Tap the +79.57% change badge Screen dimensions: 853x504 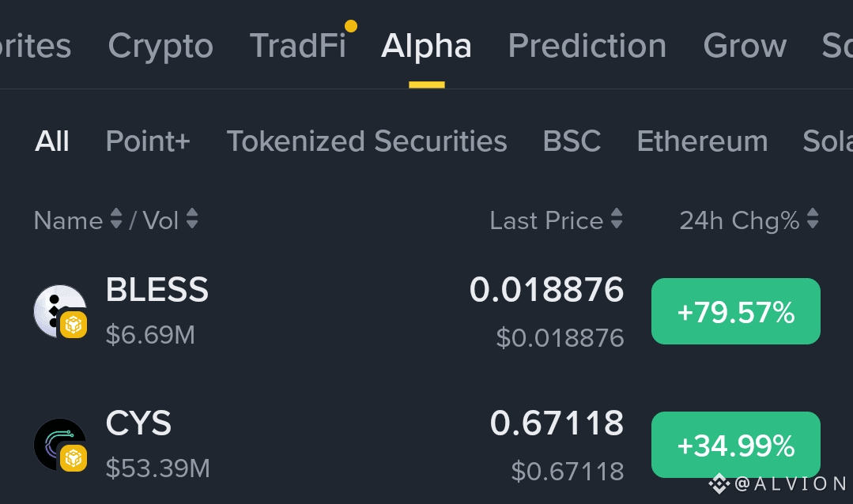click(735, 311)
